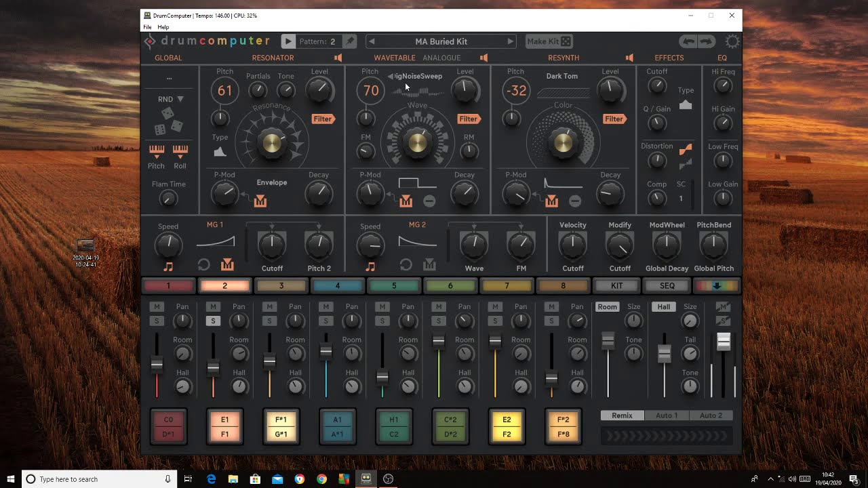Switch to the WAVETABLE tab
The width and height of the screenshot is (868, 488).
pos(395,58)
